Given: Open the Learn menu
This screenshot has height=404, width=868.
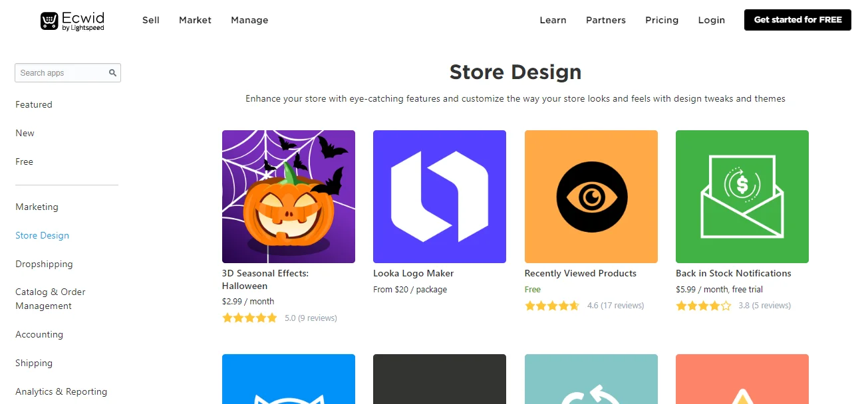Looking at the screenshot, I should [553, 20].
